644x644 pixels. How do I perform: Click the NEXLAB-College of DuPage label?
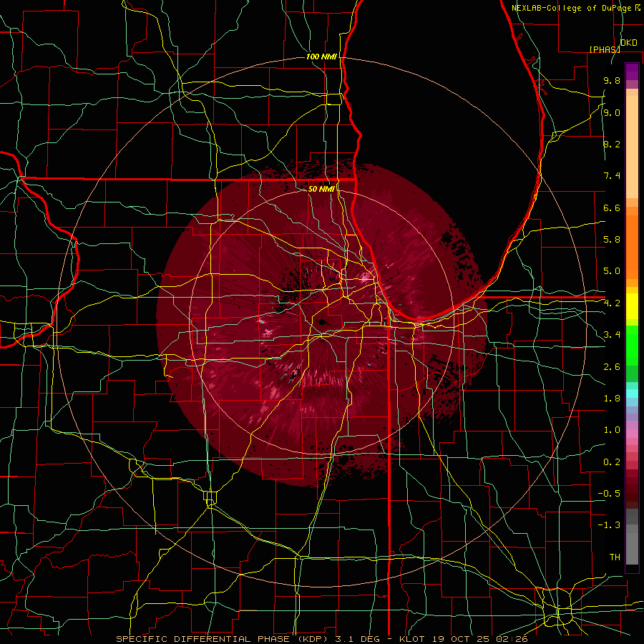click(575, 8)
